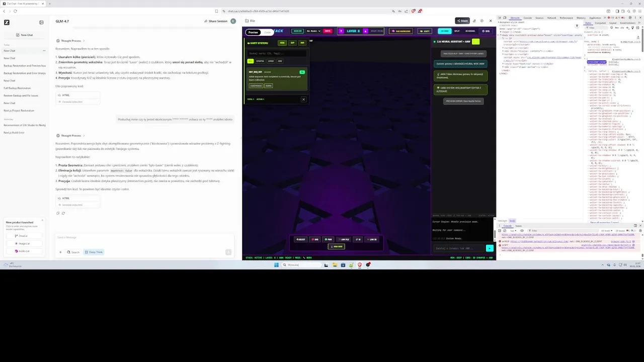Open options menu for active New Chat
This screenshot has width=644, height=362.
[x=44, y=51]
